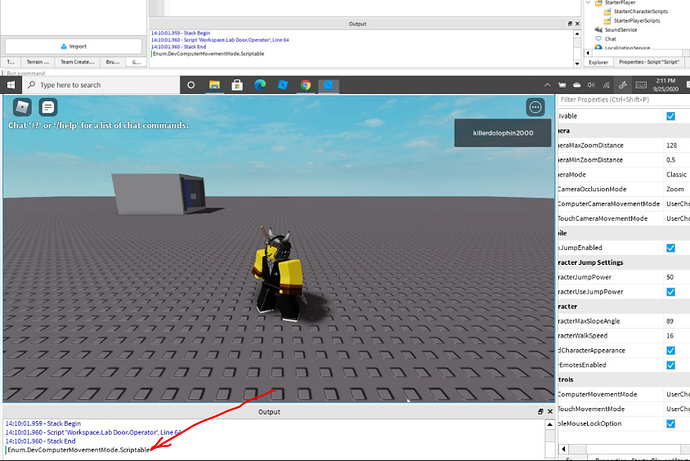The height and width of the screenshot is (461, 690).
Task: Open the ComputerCameraMovementMode value dropdown
Action: click(x=677, y=204)
